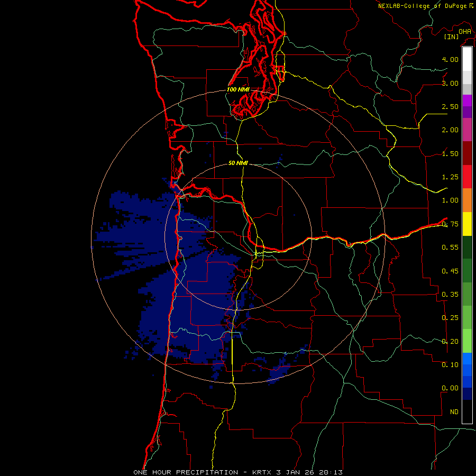Select the black ND swatch at legend bottom
The height and width of the screenshot is (476, 476).
tap(467, 411)
